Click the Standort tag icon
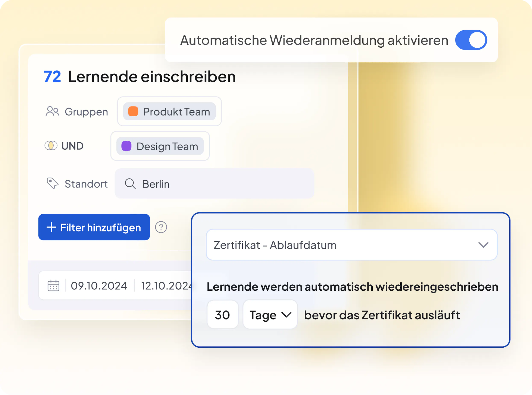 [x=52, y=183]
